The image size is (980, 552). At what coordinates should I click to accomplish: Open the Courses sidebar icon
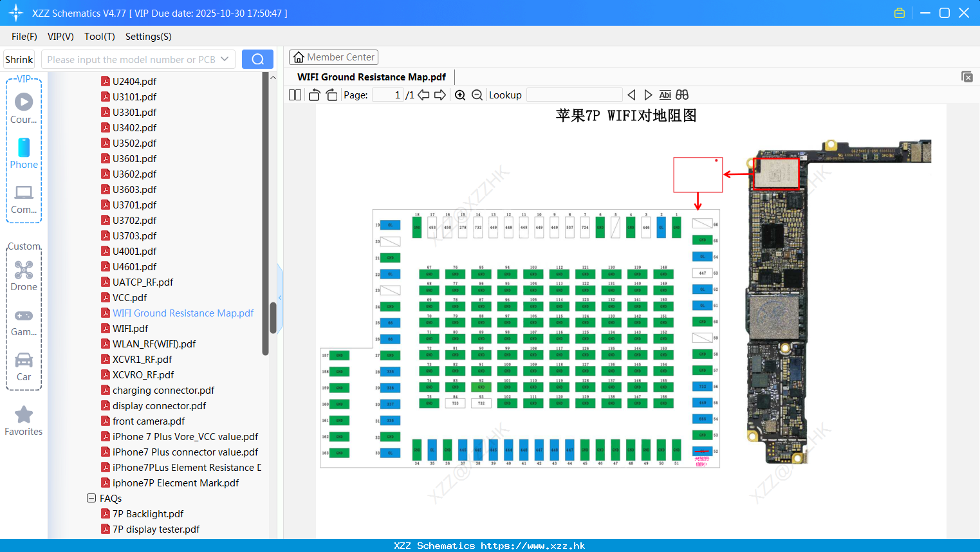(24, 108)
